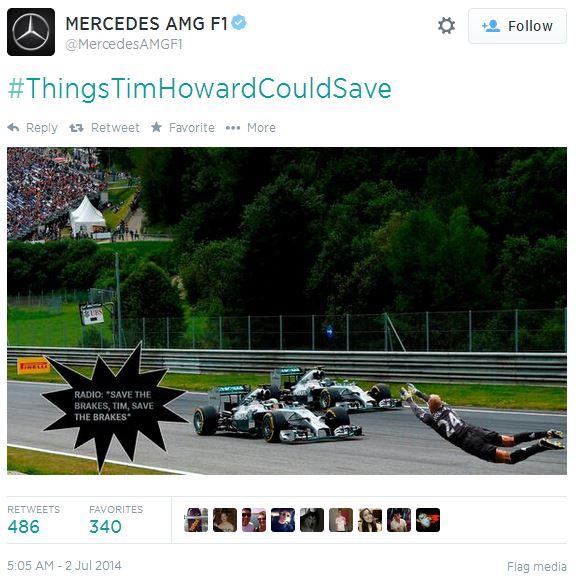The height and width of the screenshot is (584, 580).
Task: Retweet this tweet
Action: [104, 128]
